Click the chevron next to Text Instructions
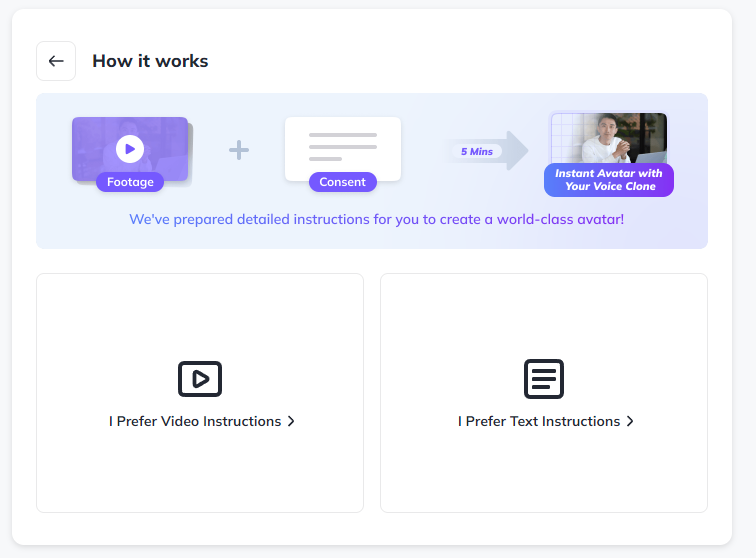This screenshot has width=756, height=558. pos(630,421)
